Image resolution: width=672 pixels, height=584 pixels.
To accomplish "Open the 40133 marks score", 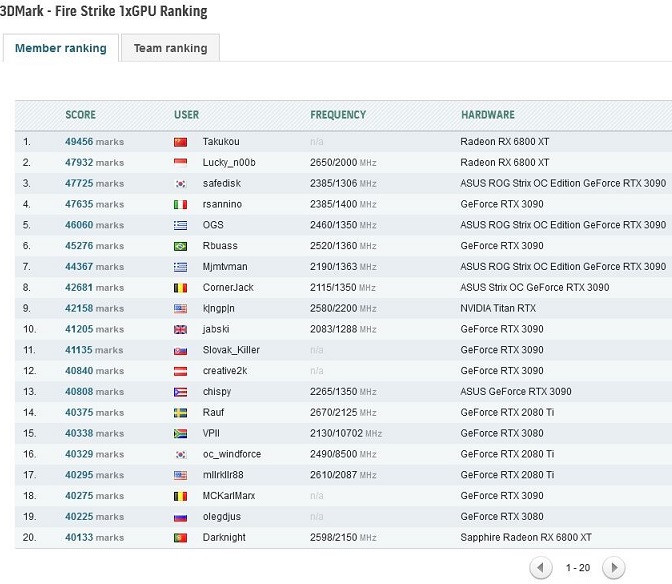I will pyautogui.click(x=94, y=538).
